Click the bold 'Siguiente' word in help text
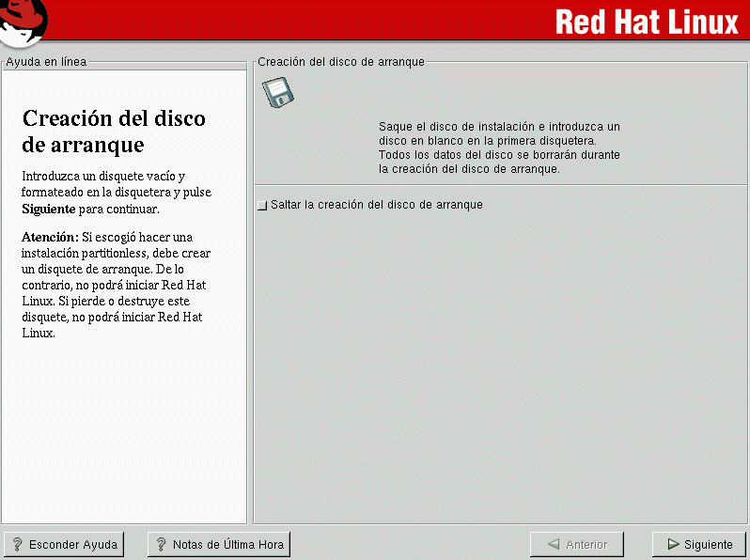This screenshot has width=750, height=560. (x=48, y=209)
